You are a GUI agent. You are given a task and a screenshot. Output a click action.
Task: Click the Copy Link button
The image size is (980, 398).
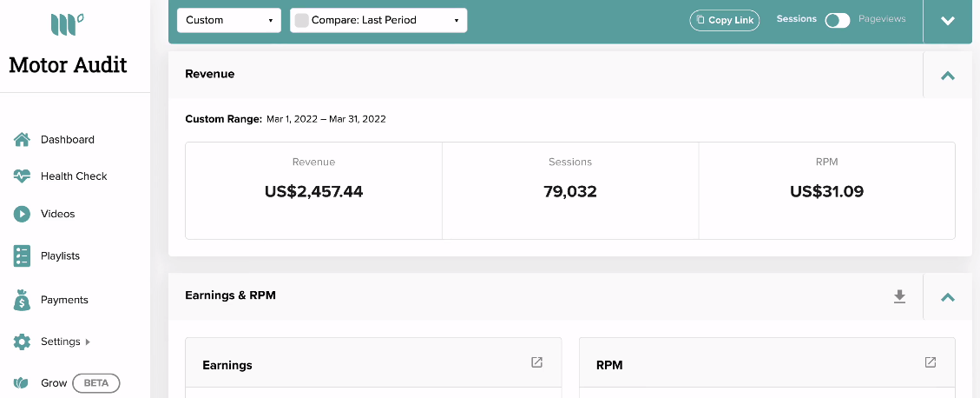(x=725, y=20)
